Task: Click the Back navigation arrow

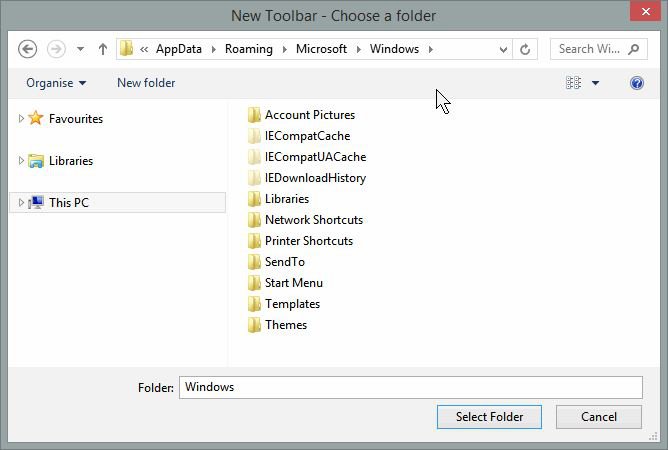Action: tap(28, 49)
